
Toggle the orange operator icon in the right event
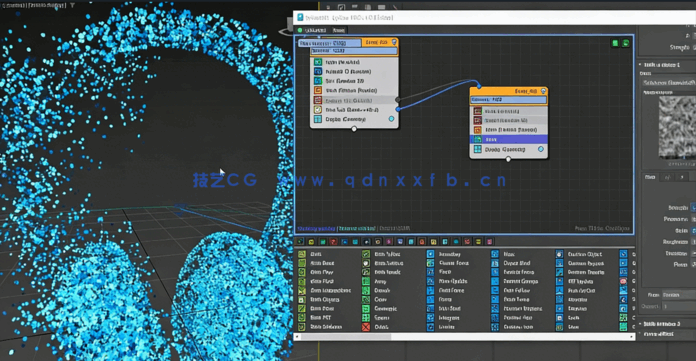tap(478, 130)
